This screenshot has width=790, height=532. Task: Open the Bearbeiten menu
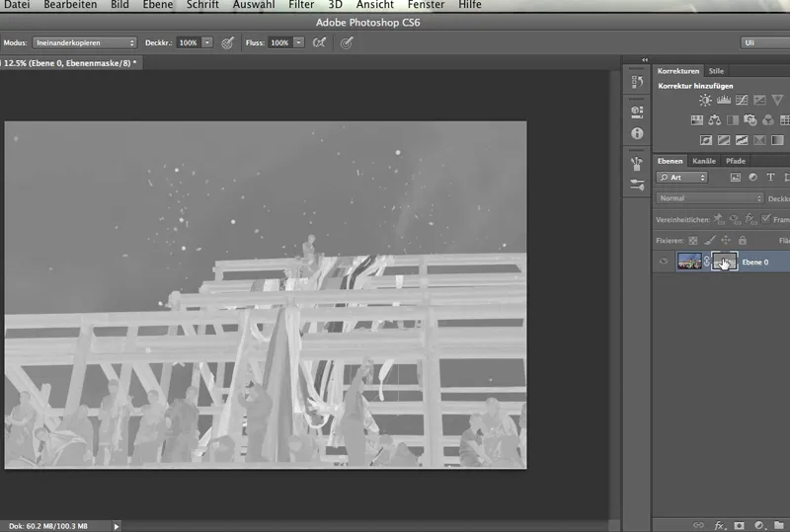click(x=70, y=5)
